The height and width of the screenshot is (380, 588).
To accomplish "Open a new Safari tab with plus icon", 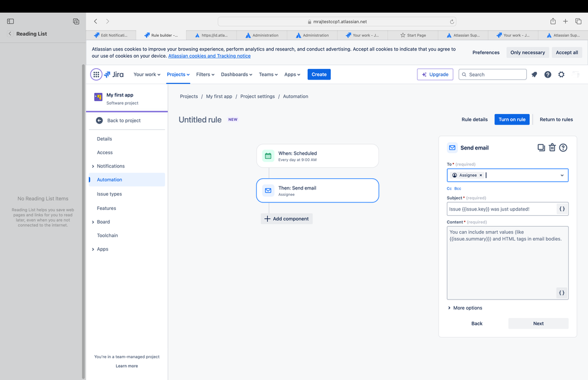I will click(x=565, y=21).
